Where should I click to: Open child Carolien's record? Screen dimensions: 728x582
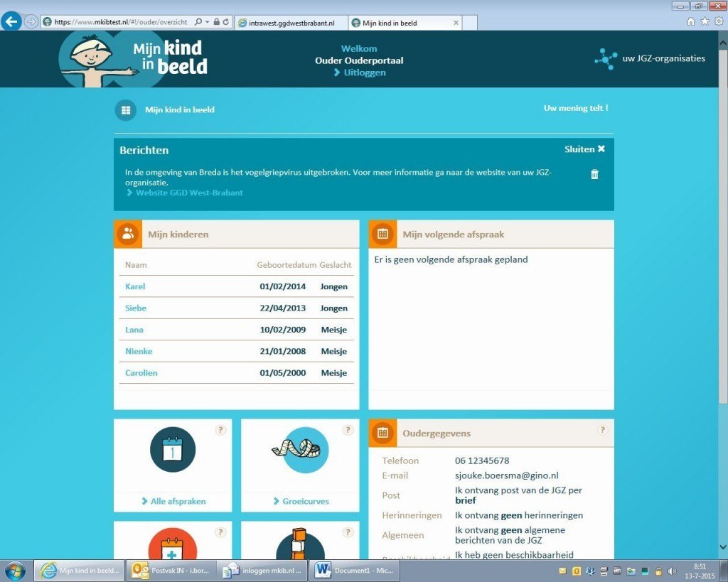point(141,372)
